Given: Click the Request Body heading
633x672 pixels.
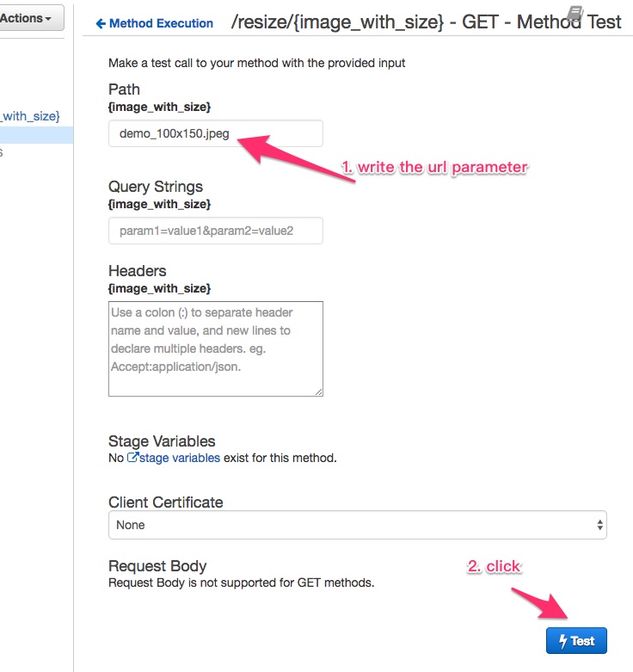Looking at the screenshot, I should tap(157, 566).
